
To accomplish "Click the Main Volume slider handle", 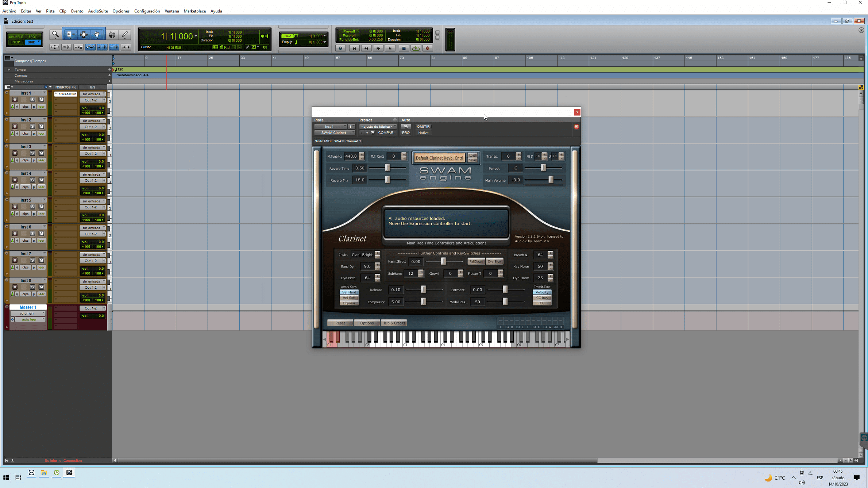I will (x=551, y=180).
